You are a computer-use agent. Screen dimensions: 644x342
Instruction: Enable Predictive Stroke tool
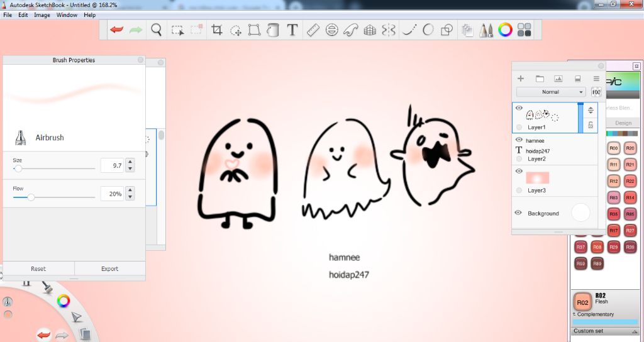point(428,30)
